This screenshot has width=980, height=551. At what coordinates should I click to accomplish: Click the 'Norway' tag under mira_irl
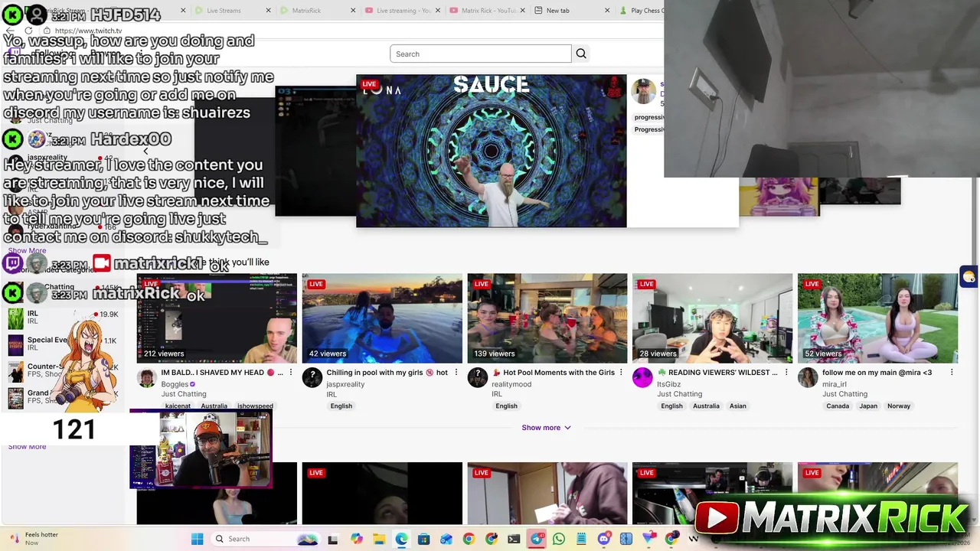tap(899, 406)
